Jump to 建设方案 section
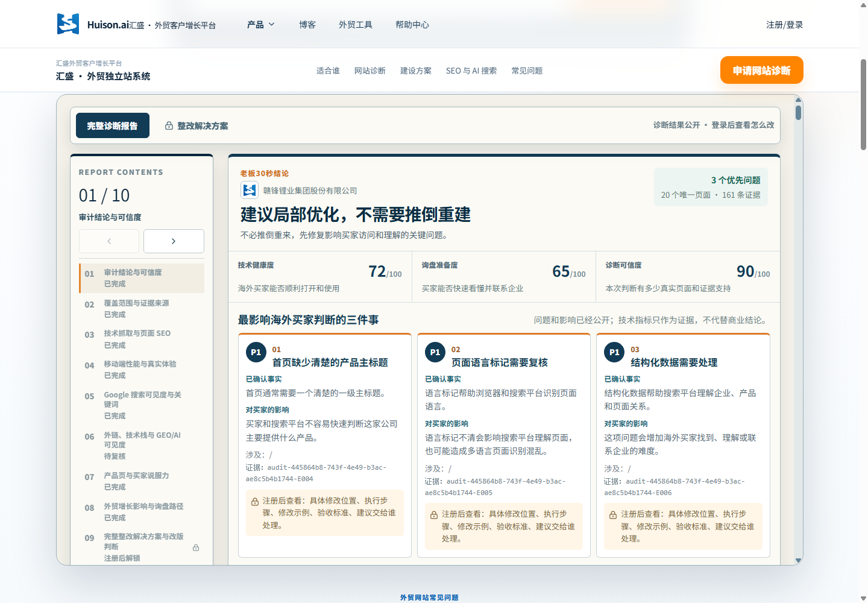The image size is (868, 603). (416, 71)
